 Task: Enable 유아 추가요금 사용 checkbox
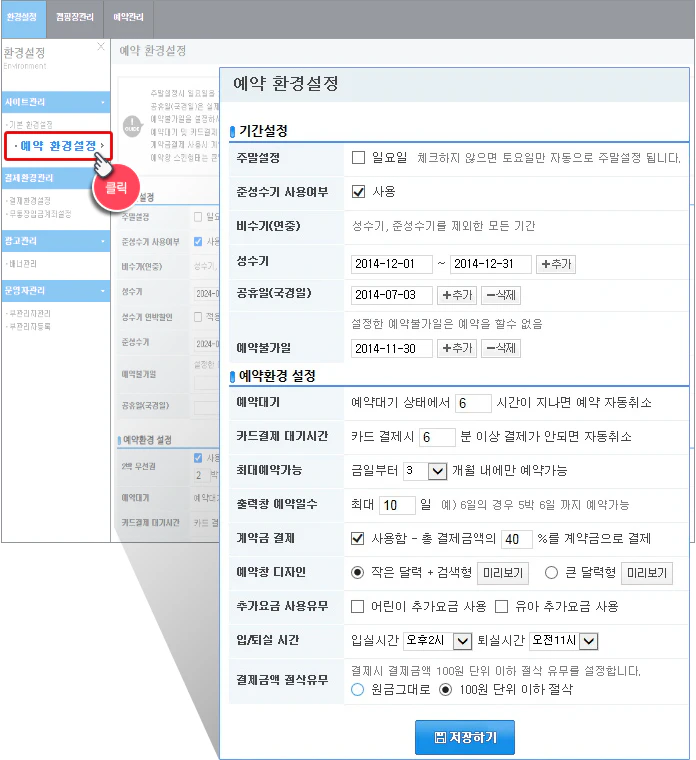pyautogui.click(x=501, y=606)
